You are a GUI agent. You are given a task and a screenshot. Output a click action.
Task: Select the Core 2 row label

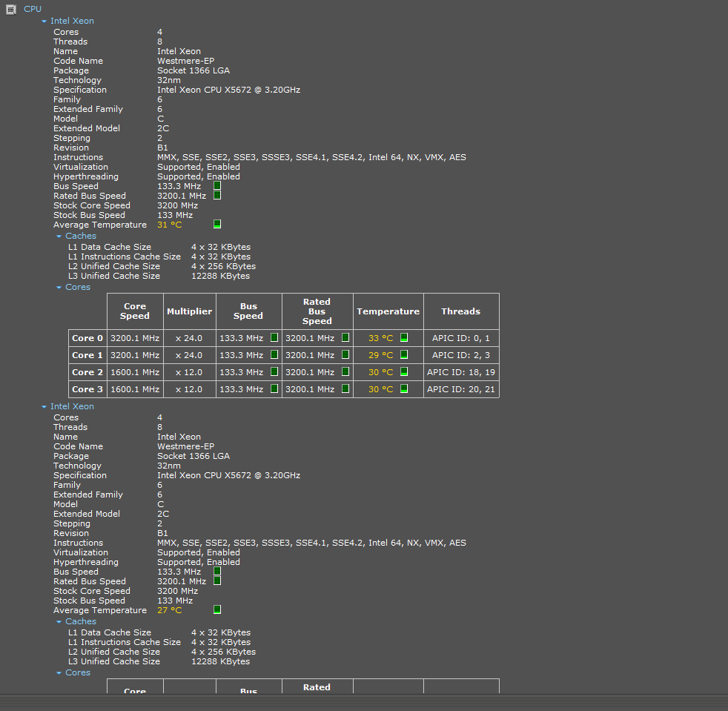click(x=87, y=372)
